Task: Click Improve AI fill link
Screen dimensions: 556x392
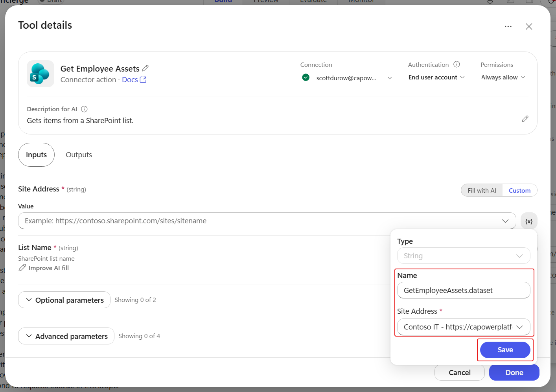Action: coord(44,268)
